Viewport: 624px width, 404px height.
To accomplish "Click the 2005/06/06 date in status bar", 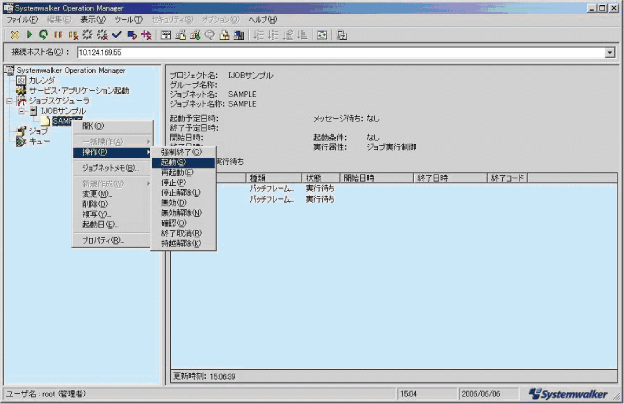I will click(x=480, y=394).
